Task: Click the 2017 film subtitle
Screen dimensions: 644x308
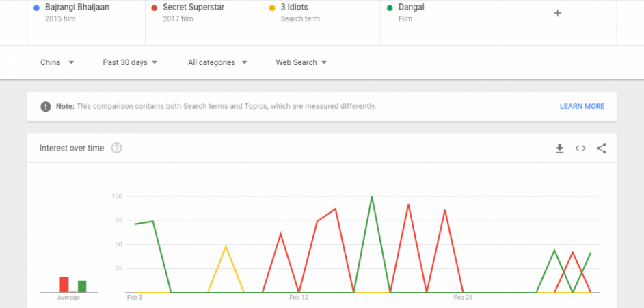Action: tap(178, 19)
